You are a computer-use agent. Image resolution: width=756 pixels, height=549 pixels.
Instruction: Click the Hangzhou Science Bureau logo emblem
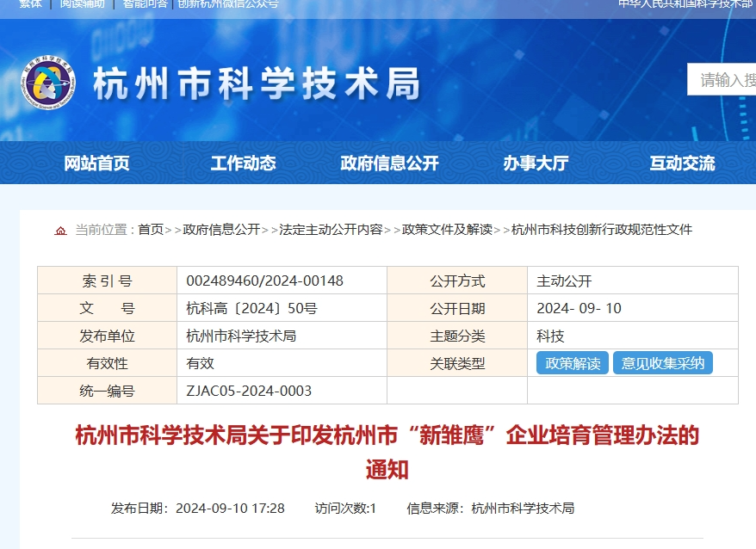click(49, 83)
